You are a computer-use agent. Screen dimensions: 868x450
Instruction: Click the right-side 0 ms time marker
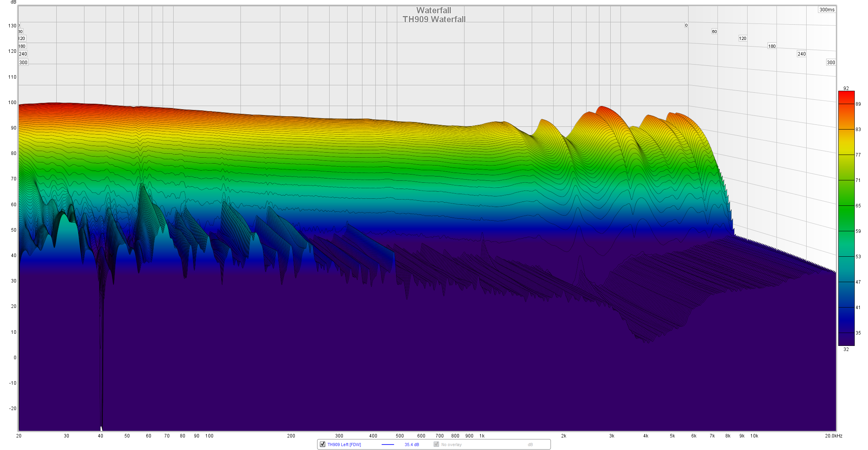click(686, 25)
